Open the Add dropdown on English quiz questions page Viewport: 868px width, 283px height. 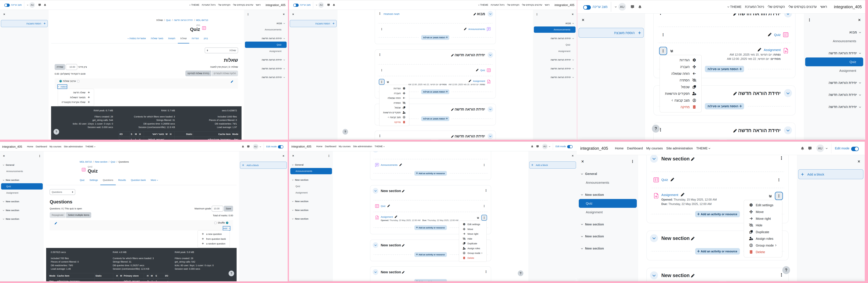click(226, 228)
